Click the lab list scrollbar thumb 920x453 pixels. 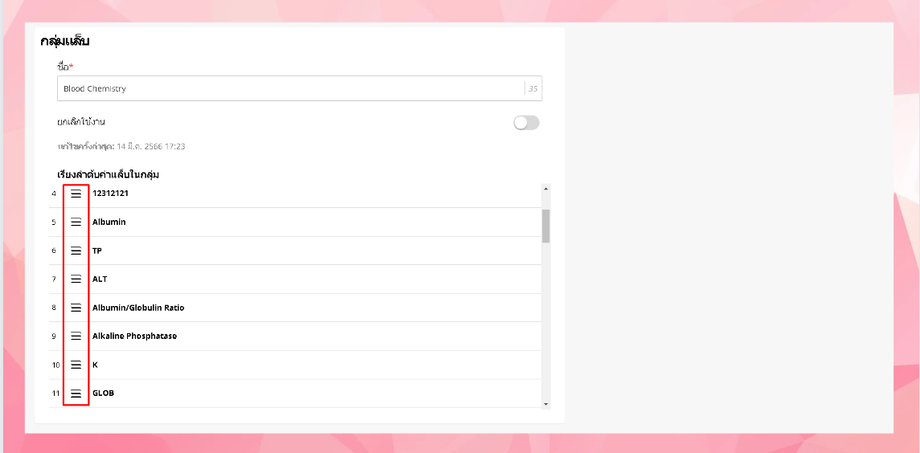(x=546, y=225)
